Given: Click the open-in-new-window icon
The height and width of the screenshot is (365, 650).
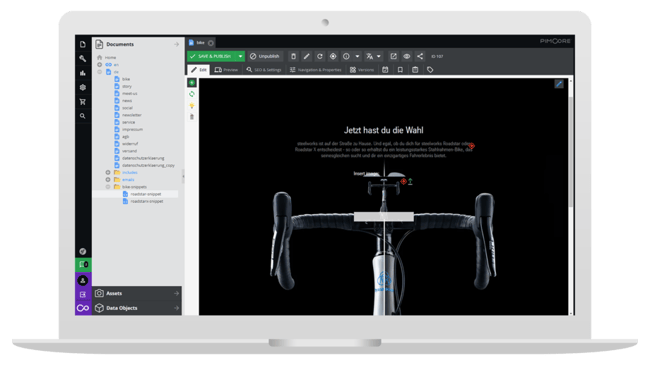Looking at the screenshot, I should [393, 56].
